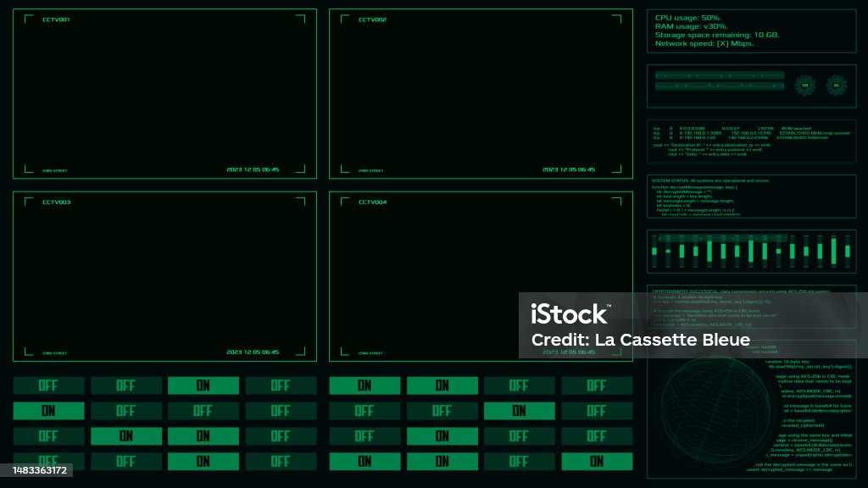Click the CCTV002 timestamp 2023 12 05 06:45
Image resolution: width=868 pixels, height=488 pixels.
pyautogui.click(x=569, y=169)
